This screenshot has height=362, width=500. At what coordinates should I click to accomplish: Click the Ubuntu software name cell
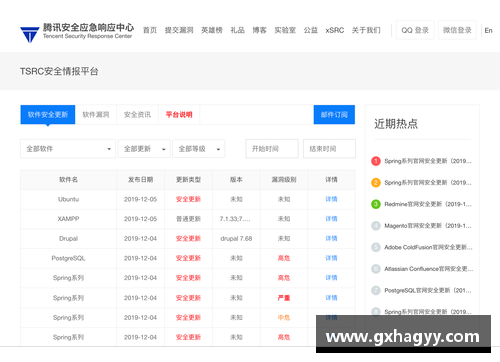click(x=68, y=199)
